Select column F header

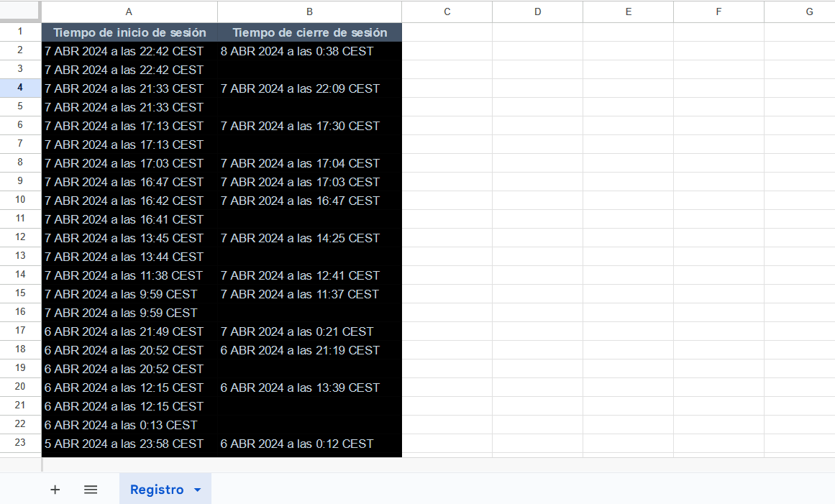[x=719, y=12]
